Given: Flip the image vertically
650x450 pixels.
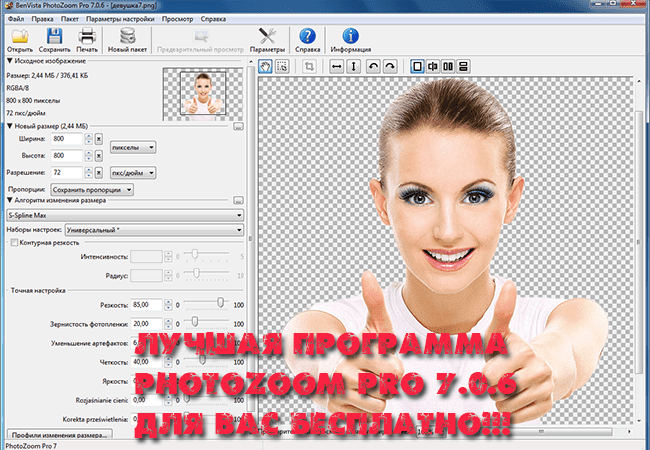Looking at the screenshot, I should pyautogui.click(x=353, y=66).
